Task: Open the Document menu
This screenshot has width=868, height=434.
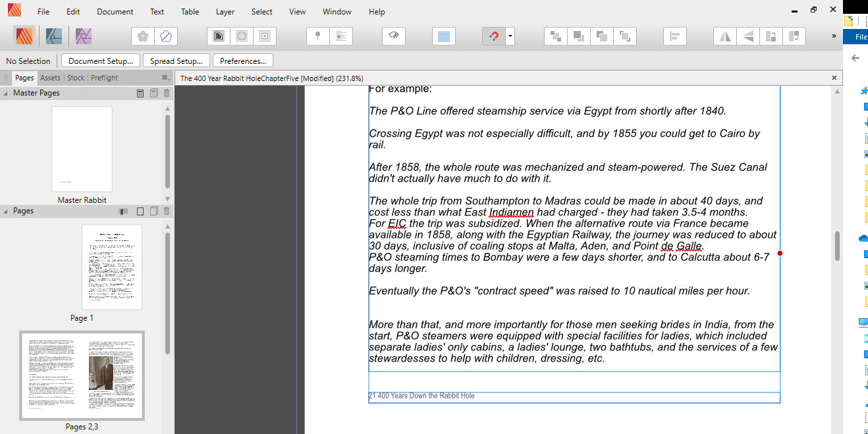Action: click(x=115, y=12)
